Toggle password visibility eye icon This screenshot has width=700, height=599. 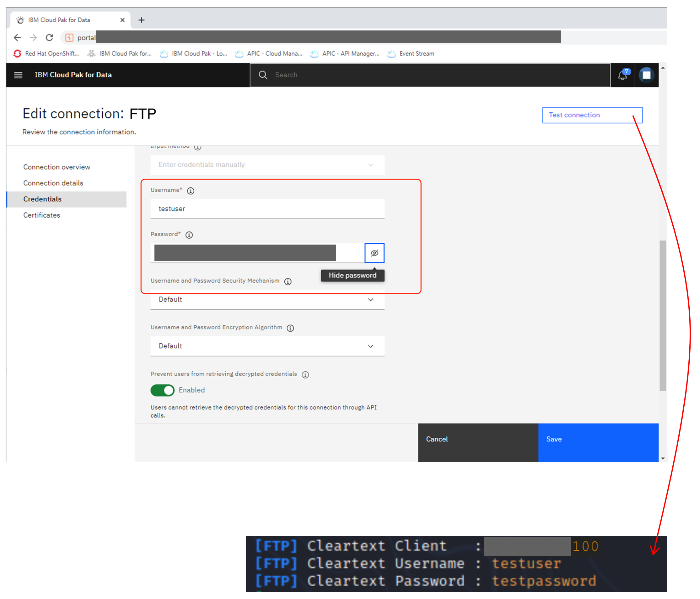pos(374,253)
